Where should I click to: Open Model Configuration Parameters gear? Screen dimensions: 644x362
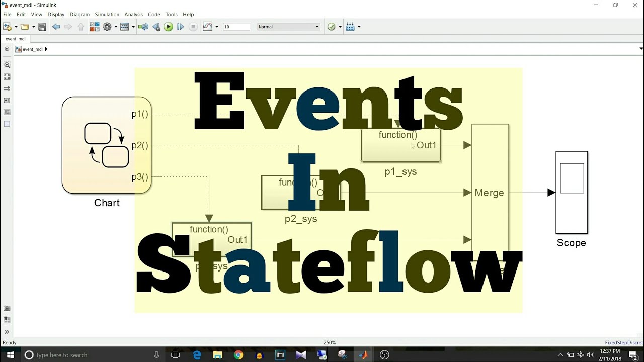[107, 27]
